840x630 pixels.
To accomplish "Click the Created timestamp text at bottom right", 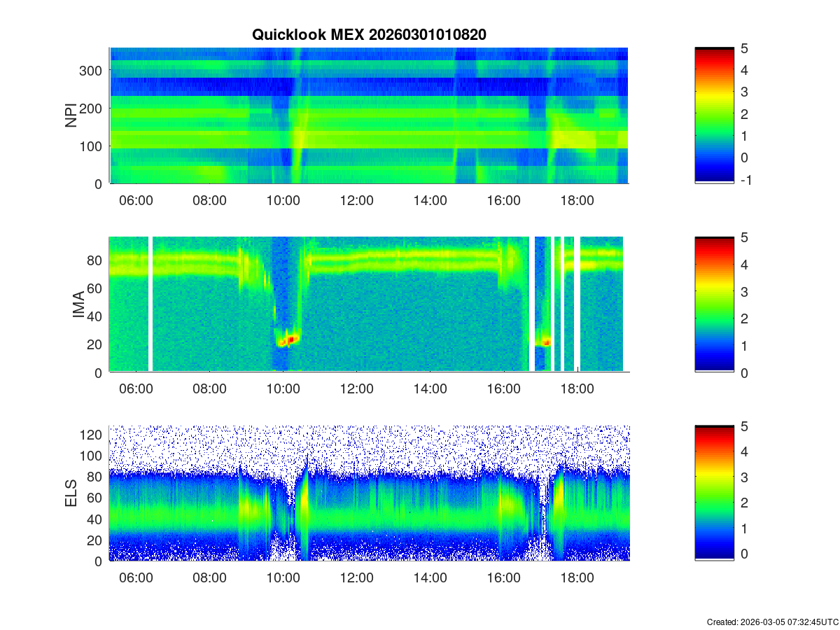I will pyautogui.click(x=772, y=622).
